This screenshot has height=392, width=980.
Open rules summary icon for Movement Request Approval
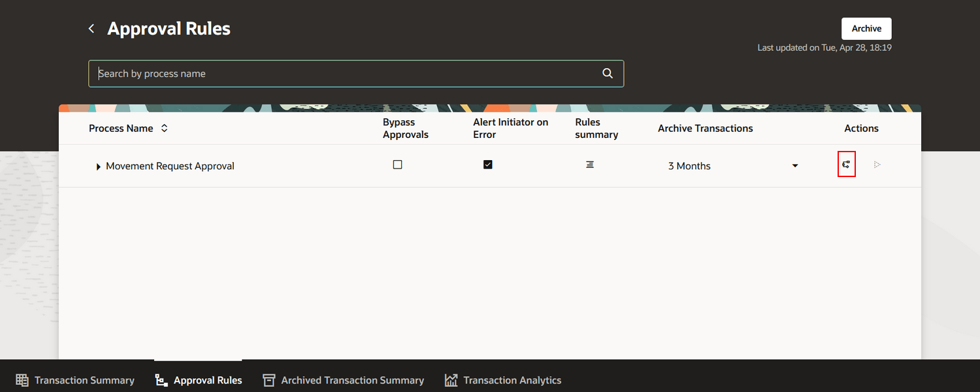[590, 165]
